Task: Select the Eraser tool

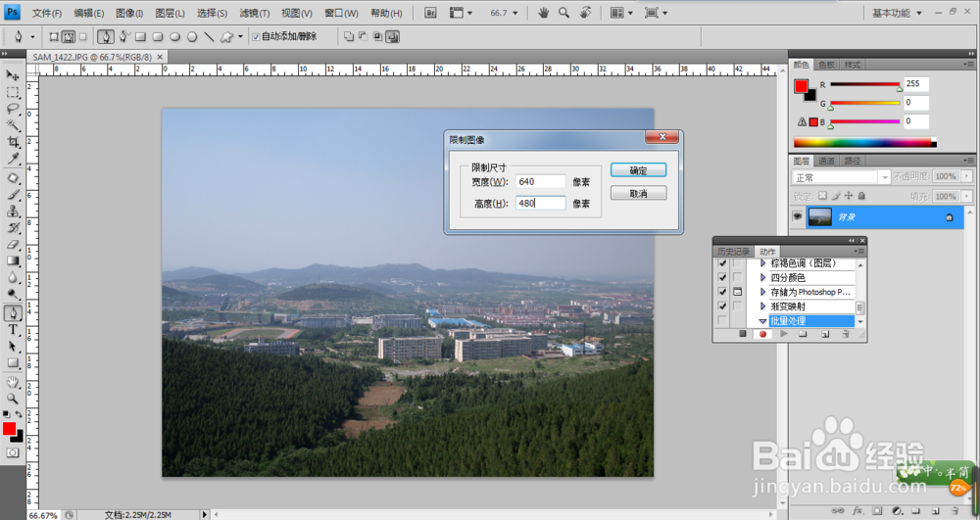Action: pyautogui.click(x=13, y=245)
